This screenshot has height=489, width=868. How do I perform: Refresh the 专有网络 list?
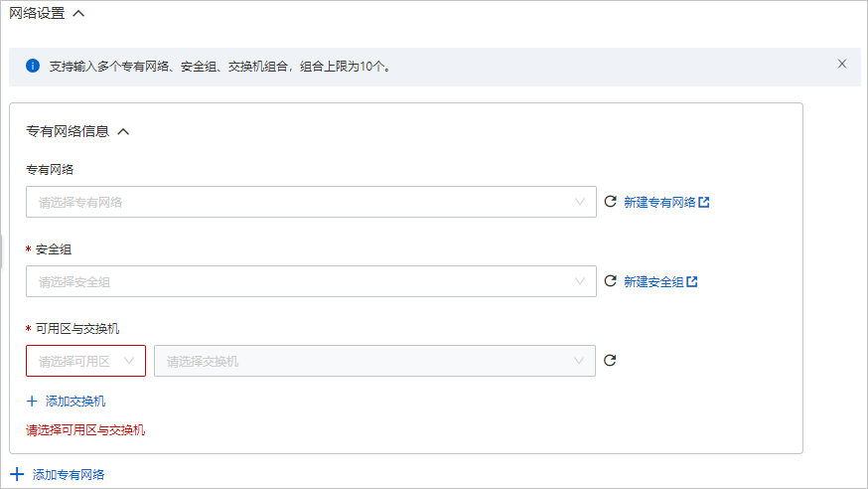(x=610, y=202)
